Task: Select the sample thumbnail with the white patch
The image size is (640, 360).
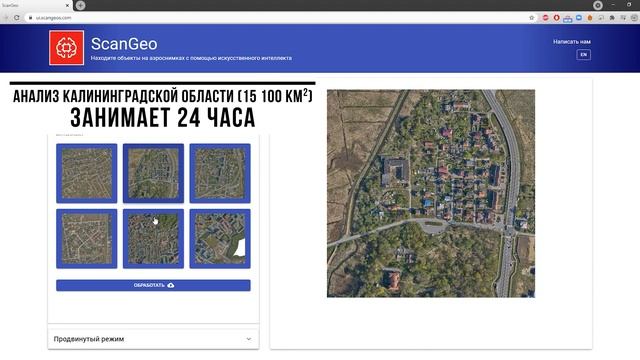Action: pyautogui.click(x=220, y=239)
